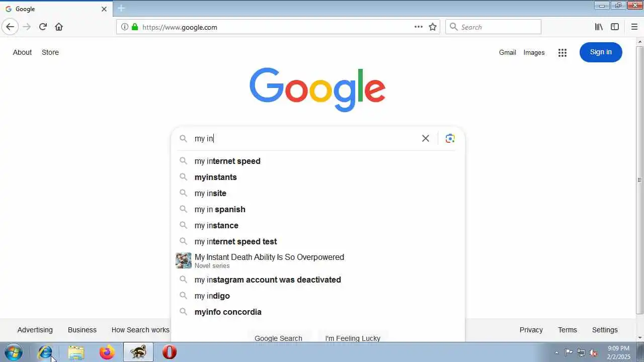Select suggestion my instance
The image size is (644, 362).
318,225
